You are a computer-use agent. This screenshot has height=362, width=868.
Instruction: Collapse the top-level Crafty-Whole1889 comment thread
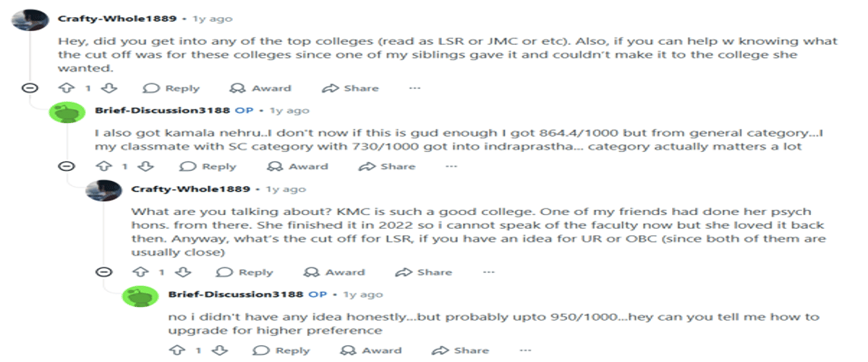30,88
